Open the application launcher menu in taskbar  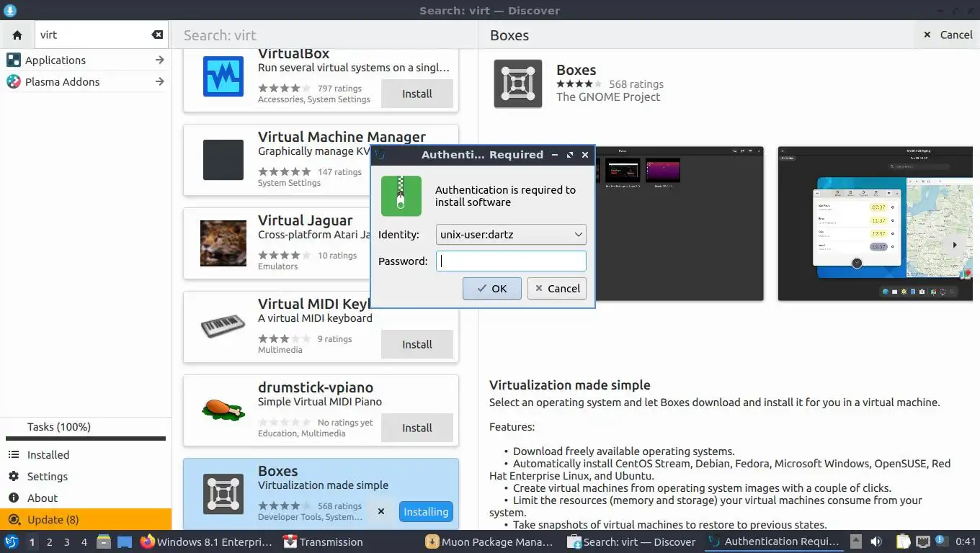pyautogui.click(x=11, y=541)
